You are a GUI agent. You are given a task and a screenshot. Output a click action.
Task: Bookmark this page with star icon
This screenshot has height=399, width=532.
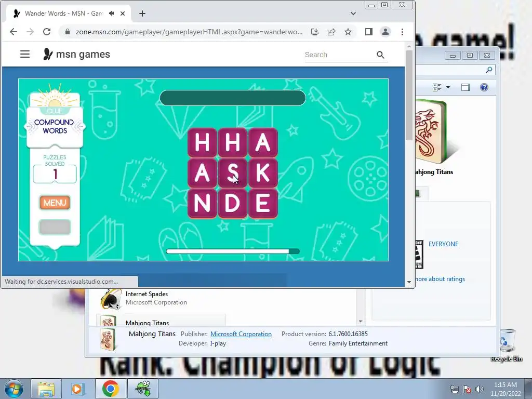point(348,32)
